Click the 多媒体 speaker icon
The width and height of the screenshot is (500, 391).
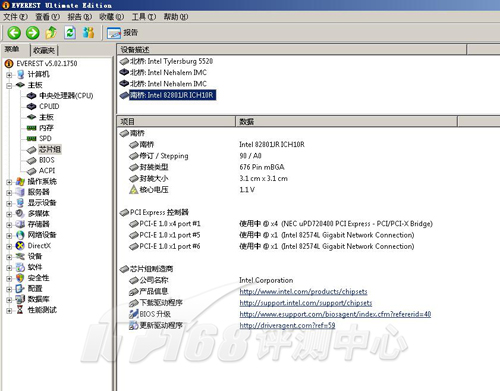tap(20, 214)
